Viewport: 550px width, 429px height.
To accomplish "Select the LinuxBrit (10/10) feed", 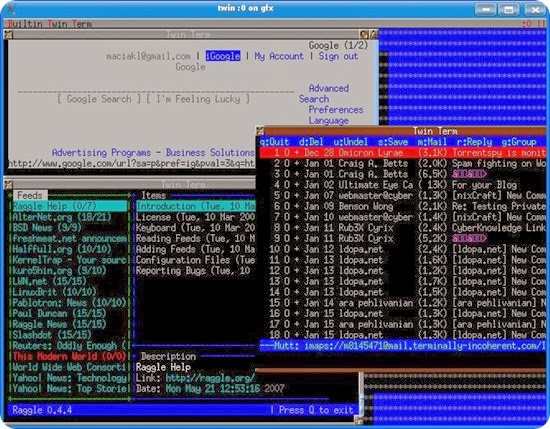I will point(70,292).
